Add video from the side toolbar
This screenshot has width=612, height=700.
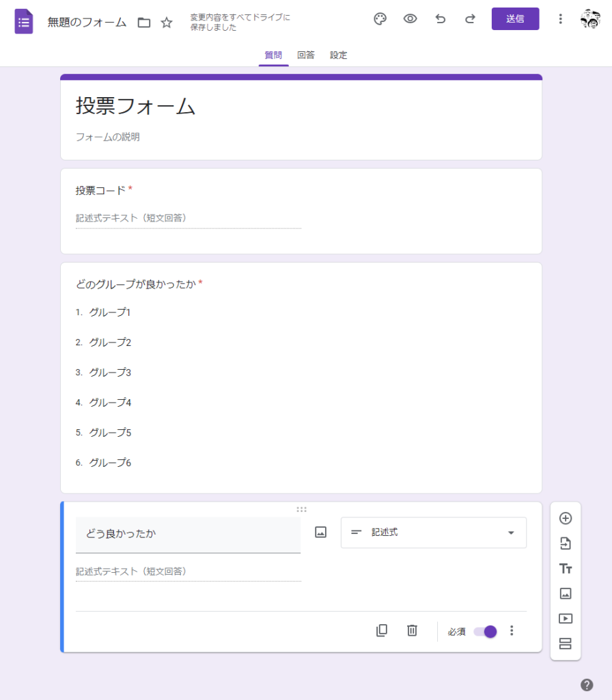tap(565, 618)
